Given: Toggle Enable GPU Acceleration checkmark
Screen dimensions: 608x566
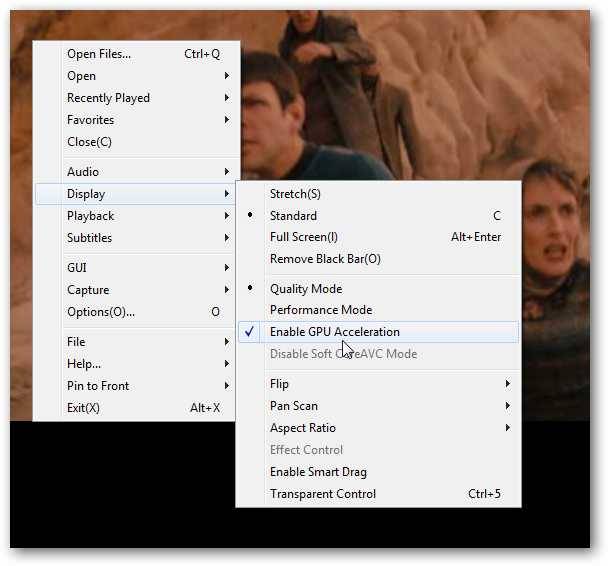Looking at the screenshot, I should point(378,332).
